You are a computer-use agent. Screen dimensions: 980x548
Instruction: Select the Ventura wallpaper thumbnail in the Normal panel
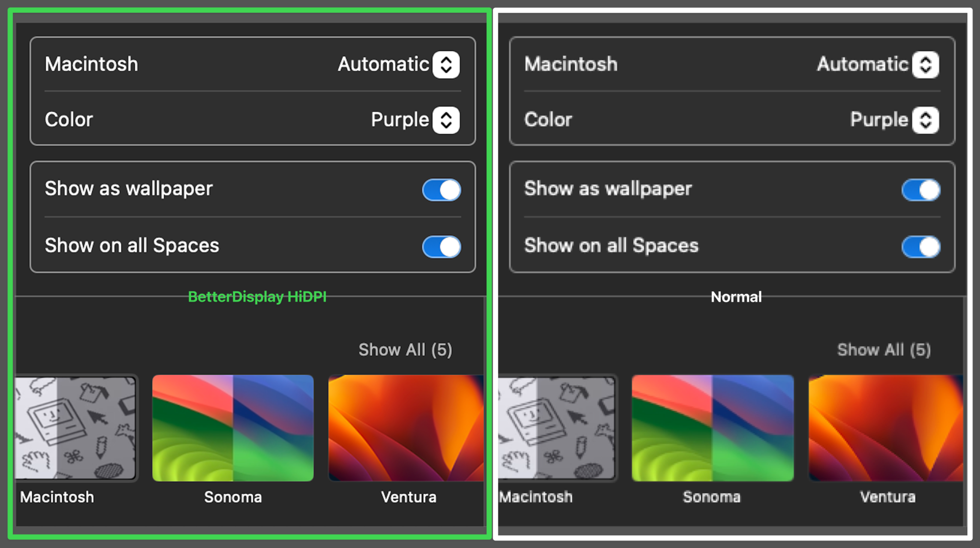tap(885, 428)
